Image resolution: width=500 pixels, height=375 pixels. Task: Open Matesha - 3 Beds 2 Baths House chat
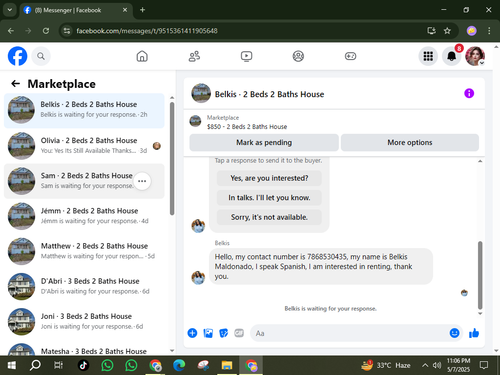(x=84, y=348)
